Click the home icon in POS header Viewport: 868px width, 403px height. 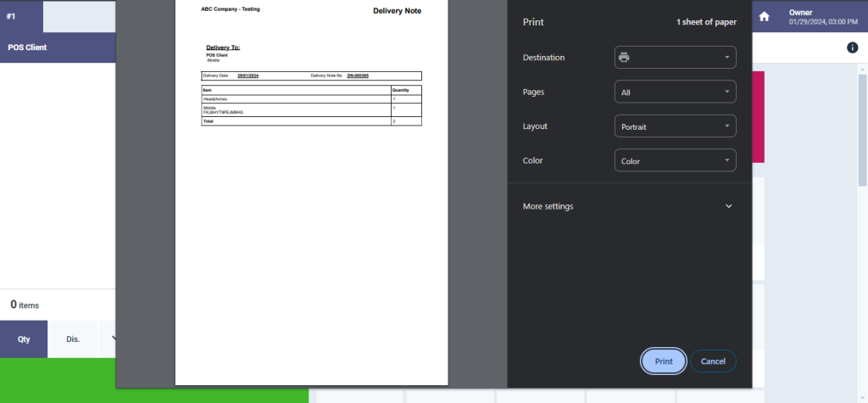tap(764, 17)
